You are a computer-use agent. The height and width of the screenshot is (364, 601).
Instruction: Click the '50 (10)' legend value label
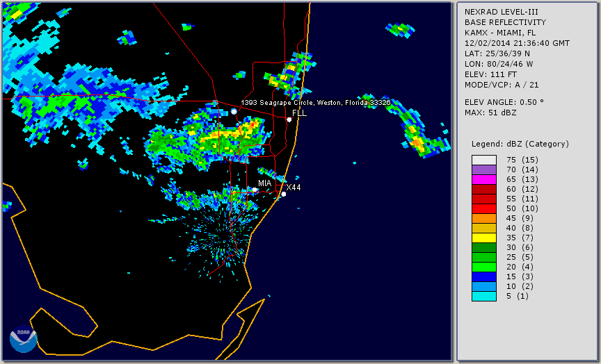522,208
